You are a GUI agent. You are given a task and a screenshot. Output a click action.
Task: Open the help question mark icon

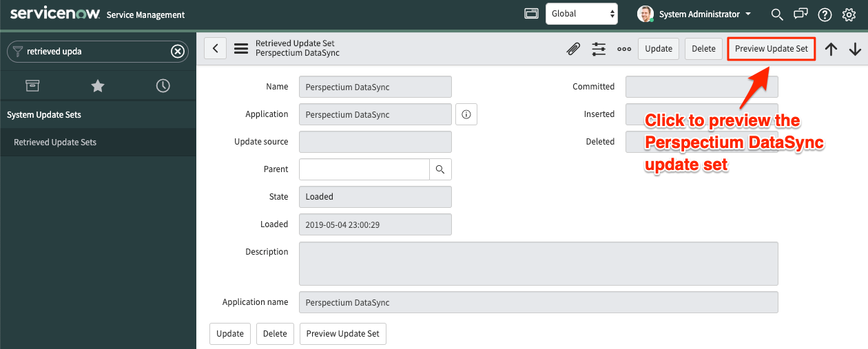[825, 14]
